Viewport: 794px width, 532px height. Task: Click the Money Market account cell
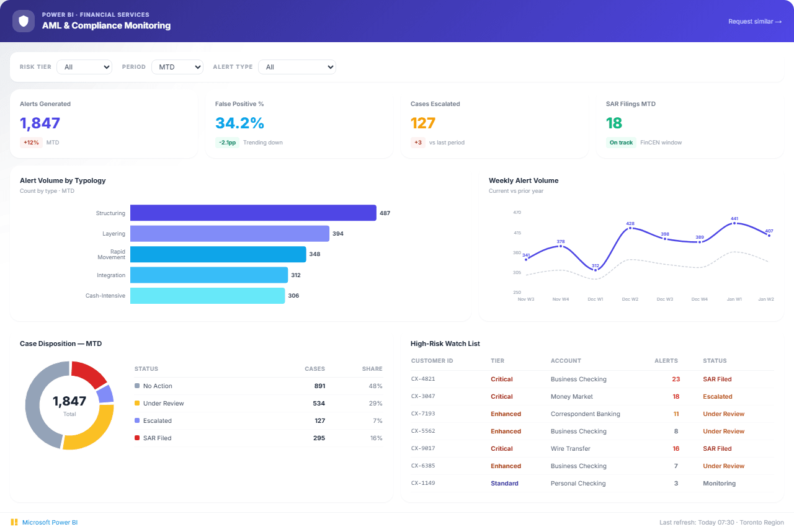[572, 397]
